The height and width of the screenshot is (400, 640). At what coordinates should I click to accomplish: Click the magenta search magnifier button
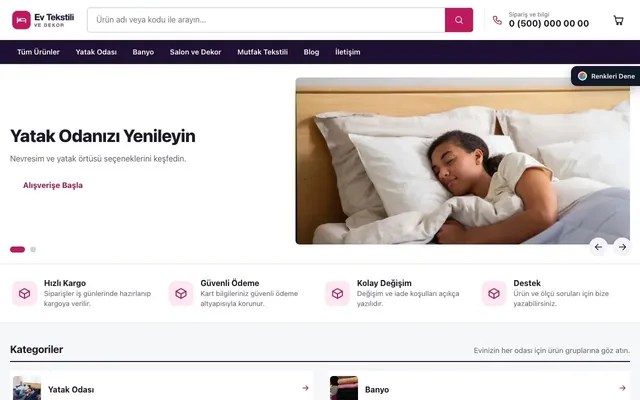(459, 20)
